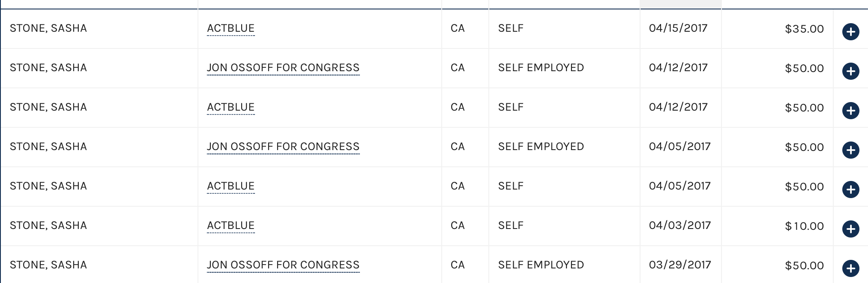868x283 pixels.
Task: Click plus icon for 03/29/2017 row
Action: pos(850,268)
